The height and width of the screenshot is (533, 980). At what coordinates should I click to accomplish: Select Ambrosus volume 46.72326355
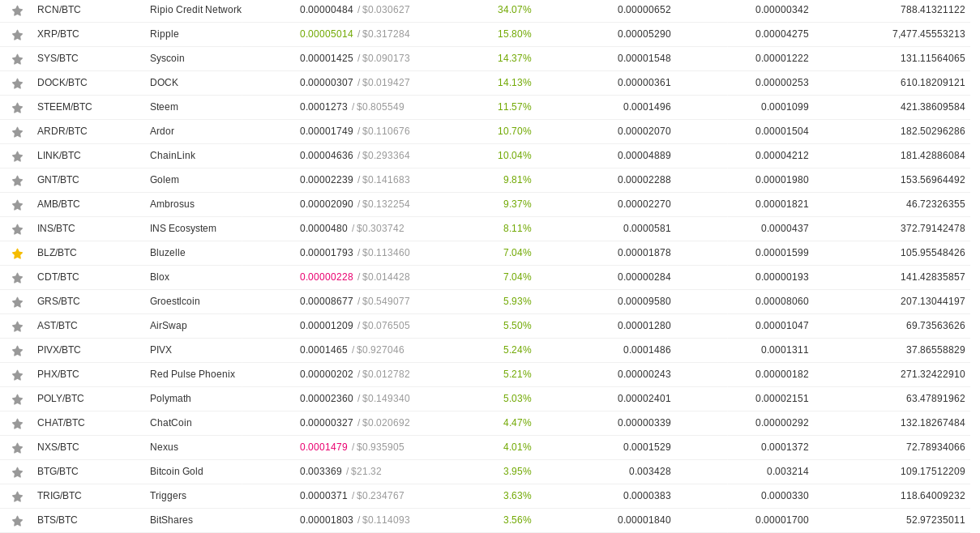coord(935,204)
